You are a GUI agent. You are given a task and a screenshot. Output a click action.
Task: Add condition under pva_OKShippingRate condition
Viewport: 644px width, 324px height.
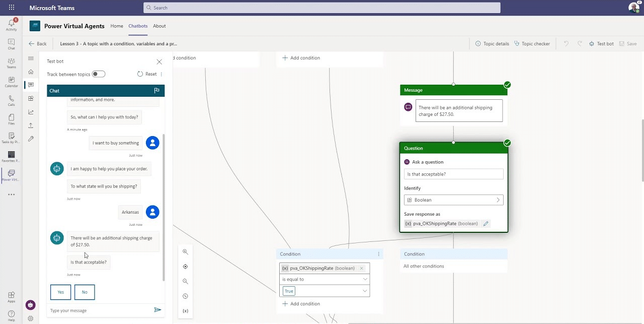coord(301,304)
